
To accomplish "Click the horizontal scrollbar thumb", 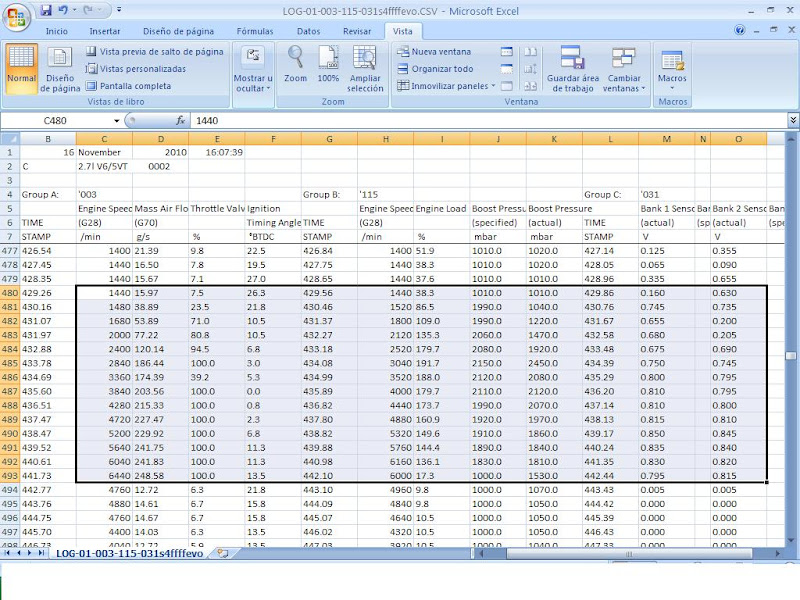I will click(629, 554).
